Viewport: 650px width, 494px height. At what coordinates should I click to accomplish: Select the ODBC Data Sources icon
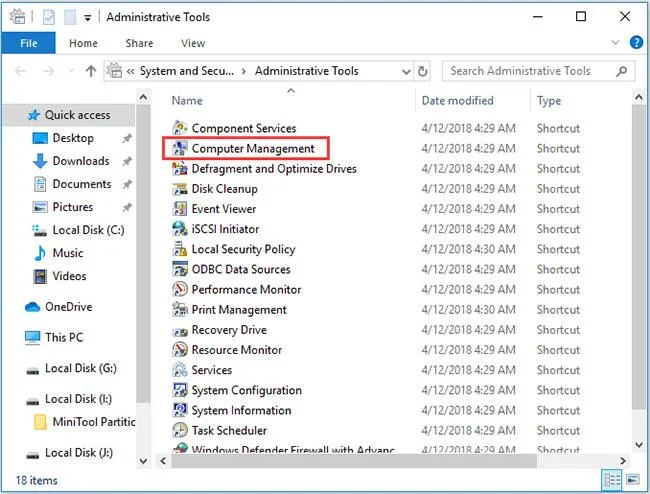pos(179,269)
